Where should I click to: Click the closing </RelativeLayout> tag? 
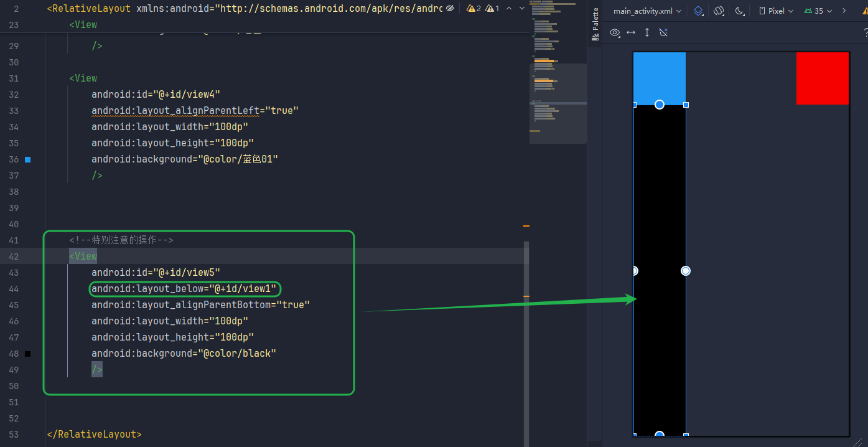(x=94, y=435)
